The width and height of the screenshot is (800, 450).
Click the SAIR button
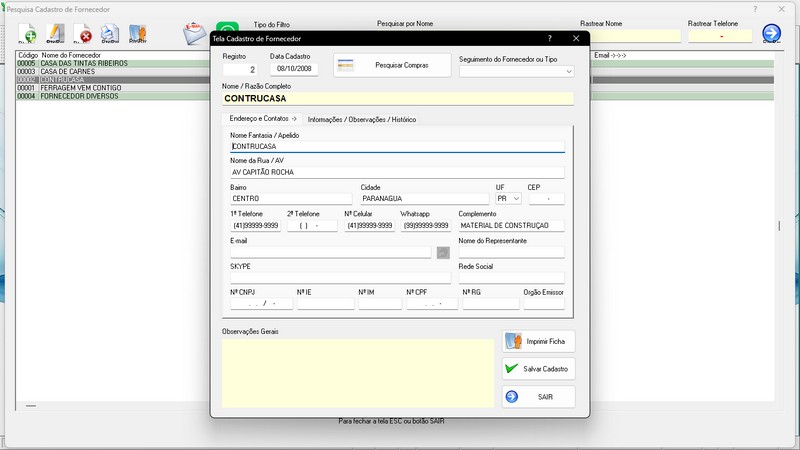point(539,396)
